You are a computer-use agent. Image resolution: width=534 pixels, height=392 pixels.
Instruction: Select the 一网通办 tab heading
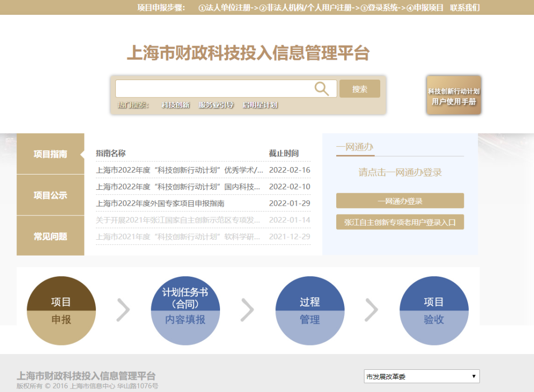coord(355,147)
